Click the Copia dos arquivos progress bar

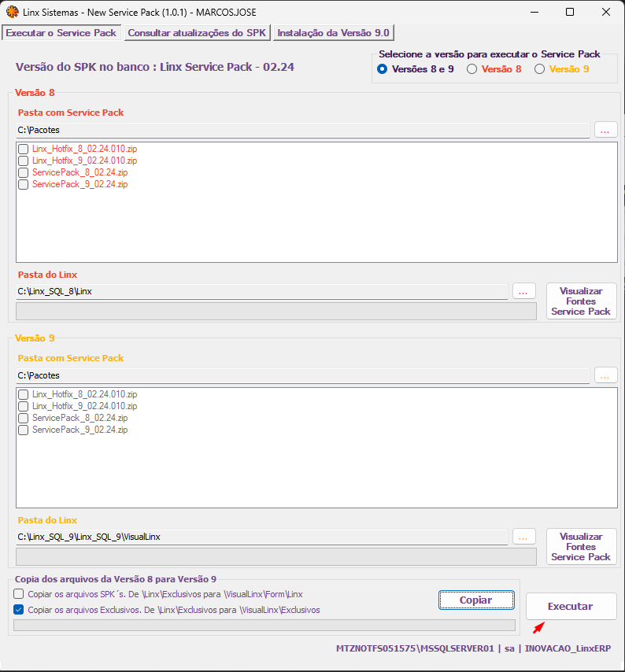[x=264, y=626]
